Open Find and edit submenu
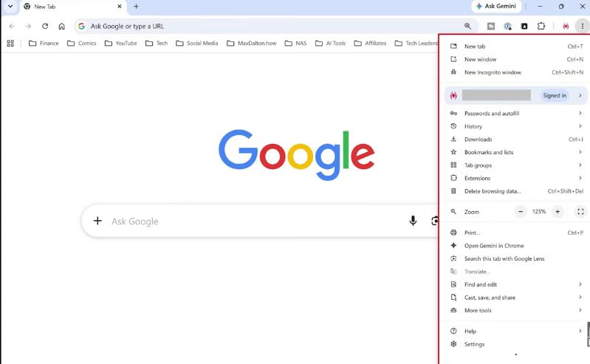 click(x=516, y=284)
